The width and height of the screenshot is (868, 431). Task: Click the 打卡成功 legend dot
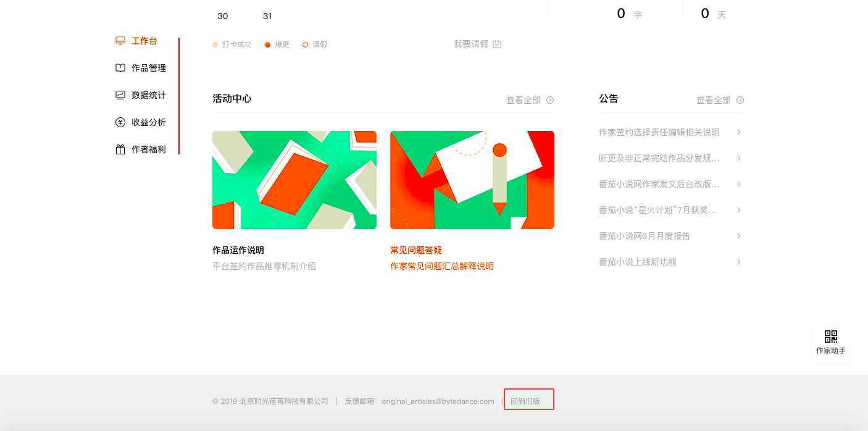coord(215,44)
